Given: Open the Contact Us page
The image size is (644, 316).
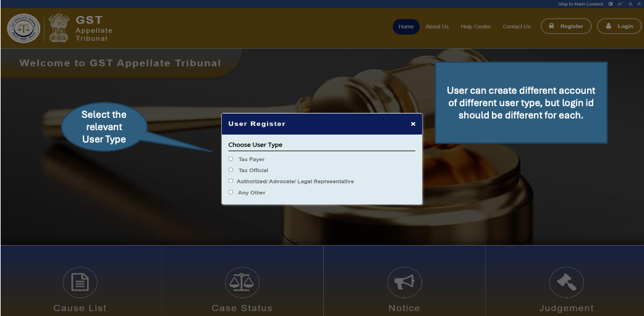Looking at the screenshot, I should (x=516, y=27).
